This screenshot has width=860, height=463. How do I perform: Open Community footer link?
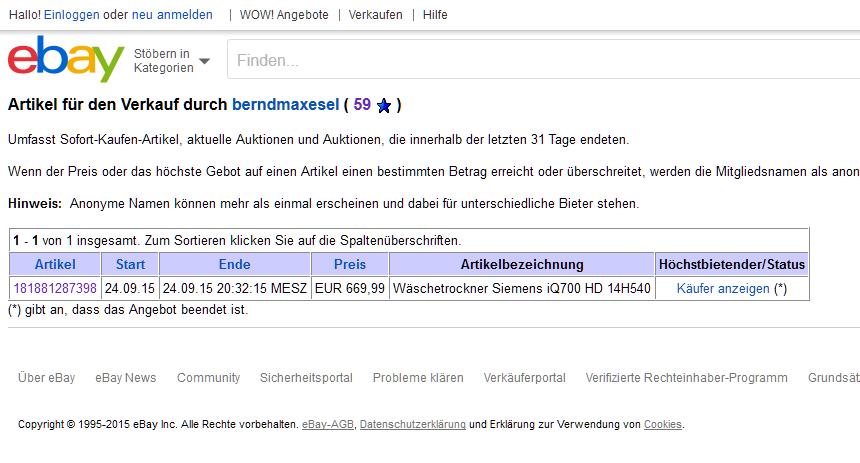(208, 378)
